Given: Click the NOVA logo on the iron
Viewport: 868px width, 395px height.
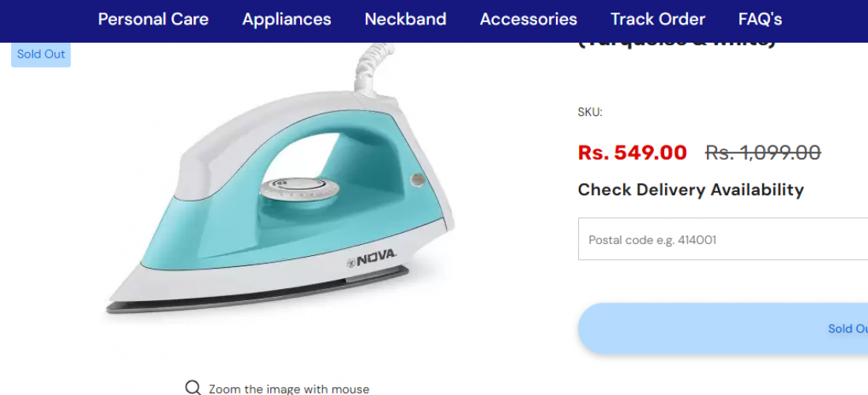Looking at the screenshot, I should click(x=371, y=258).
